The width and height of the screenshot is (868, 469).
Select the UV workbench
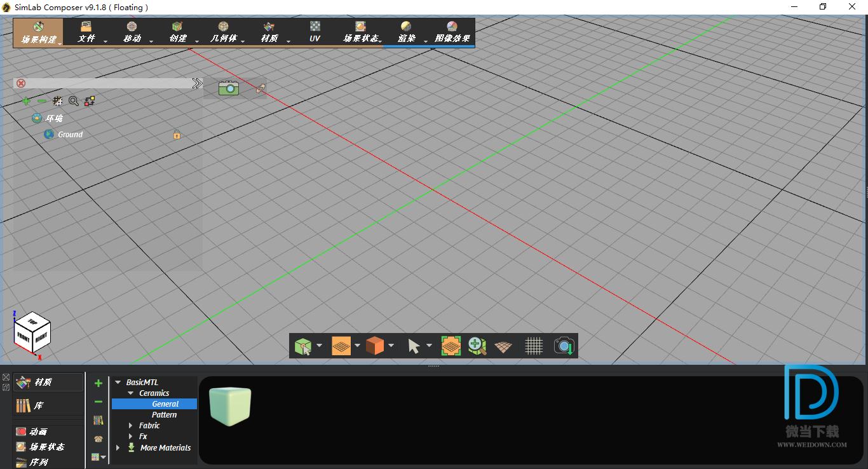pyautogui.click(x=315, y=32)
